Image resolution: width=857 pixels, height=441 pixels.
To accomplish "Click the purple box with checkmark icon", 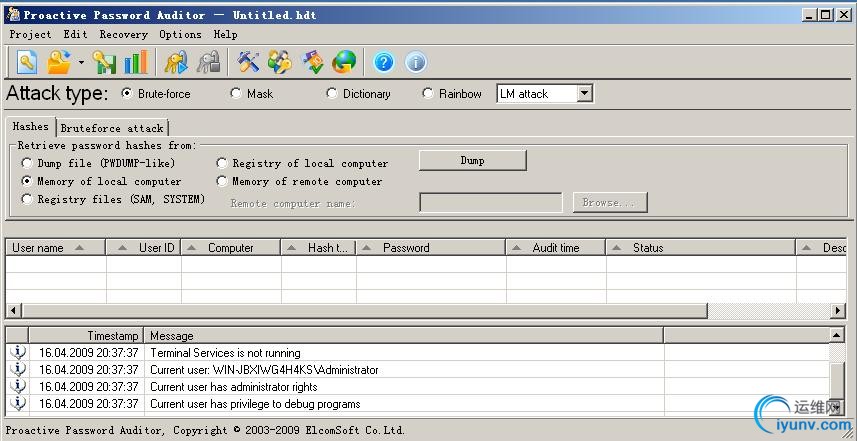I will 313,62.
